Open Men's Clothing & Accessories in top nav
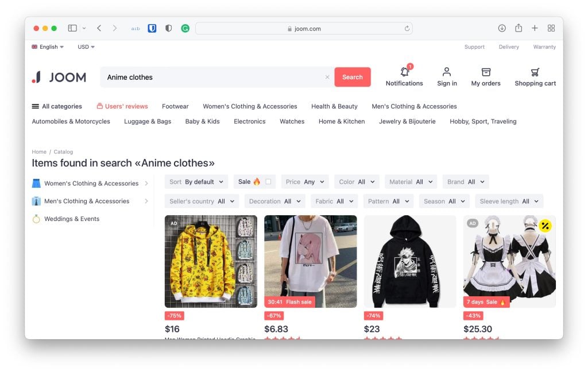The width and height of the screenshot is (588, 372). [x=414, y=107]
